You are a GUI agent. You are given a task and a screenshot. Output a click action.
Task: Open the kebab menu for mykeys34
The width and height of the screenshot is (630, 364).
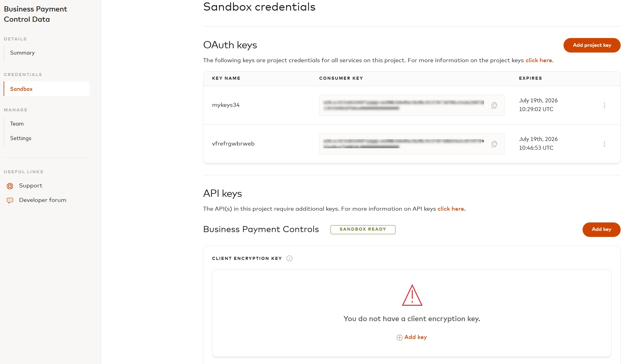coord(604,105)
